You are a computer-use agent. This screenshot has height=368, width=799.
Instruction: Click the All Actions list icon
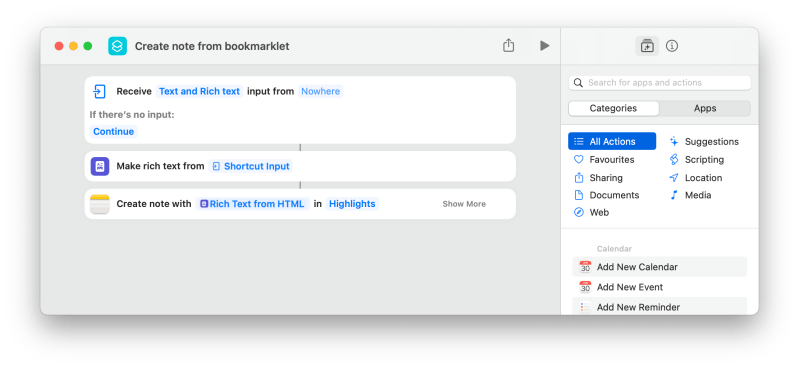click(579, 141)
